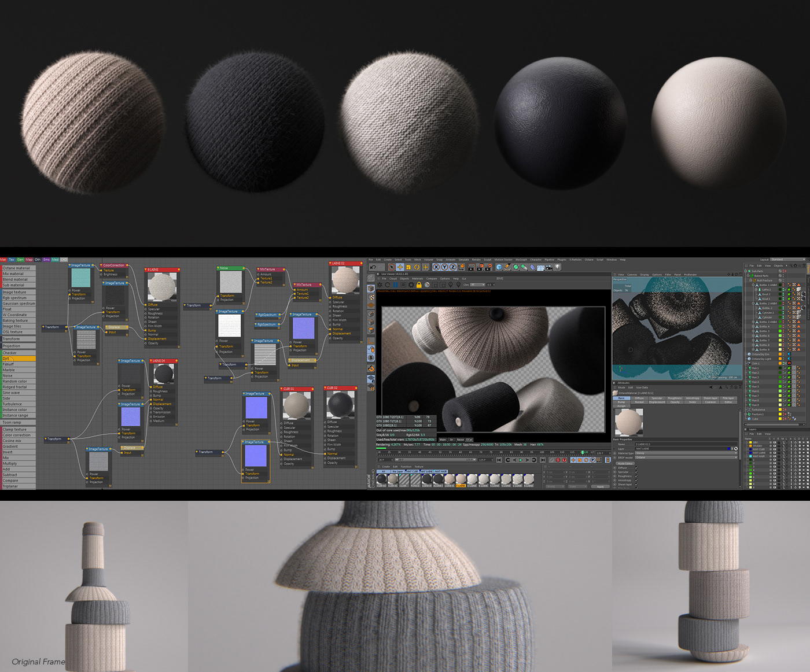Switch to Displacement tab in Attributes
The width and height of the screenshot is (810, 672).
pos(657,402)
